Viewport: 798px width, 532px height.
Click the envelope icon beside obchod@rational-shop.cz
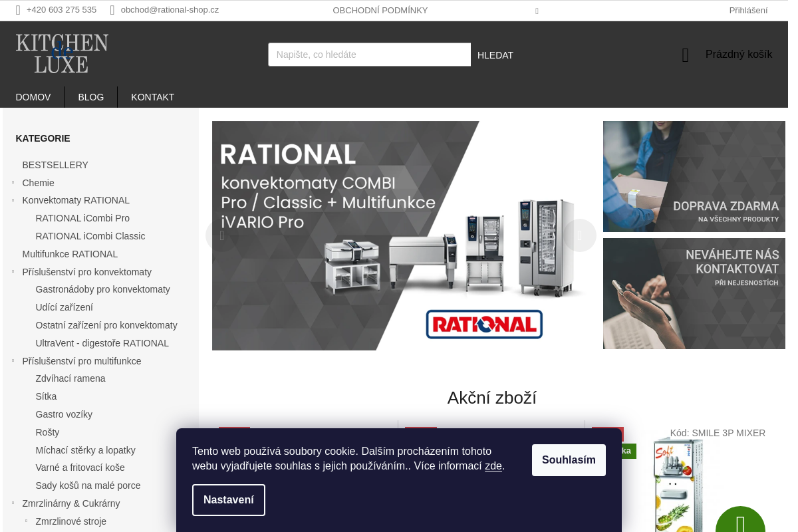[x=112, y=10]
